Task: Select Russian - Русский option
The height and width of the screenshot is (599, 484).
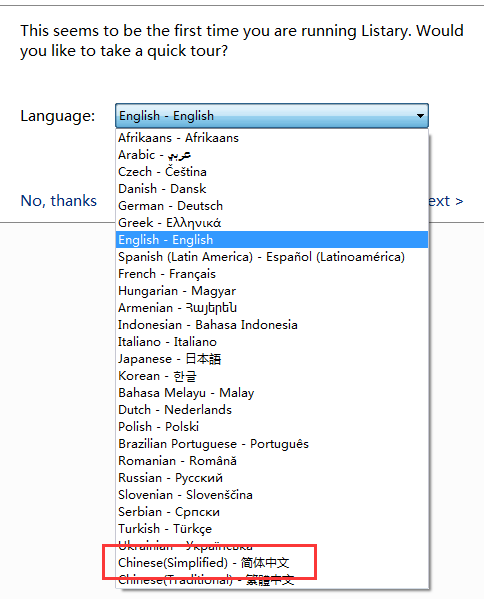Action: click(x=272, y=478)
